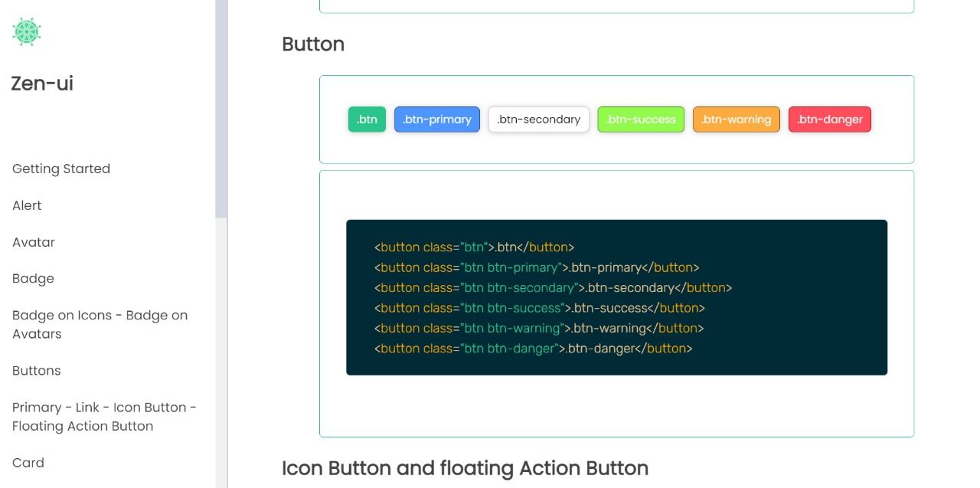
Task: Click the Zen-ui title text
Action: (x=42, y=84)
